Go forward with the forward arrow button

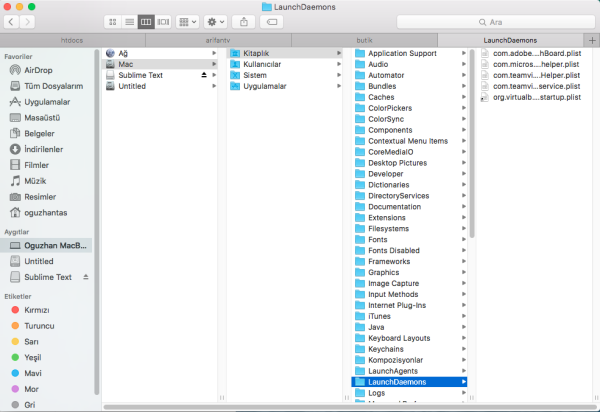click(27, 22)
